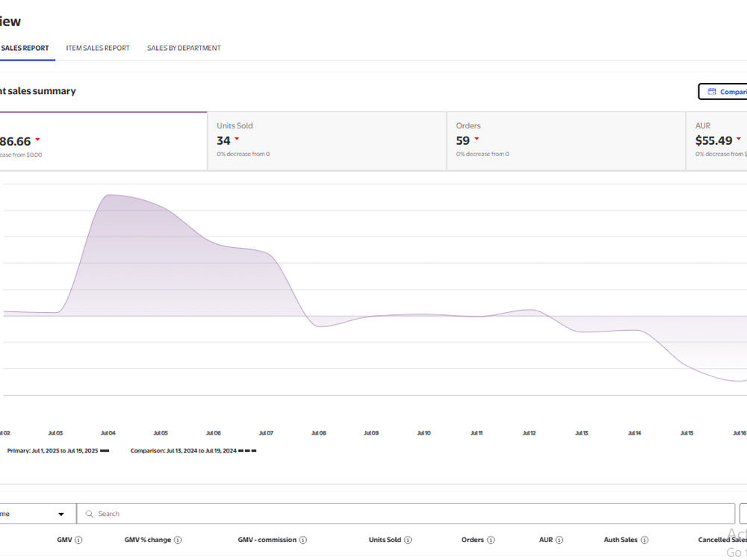Select the AUR metric card
The width and height of the screenshot is (747, 560).
(716, 141)
